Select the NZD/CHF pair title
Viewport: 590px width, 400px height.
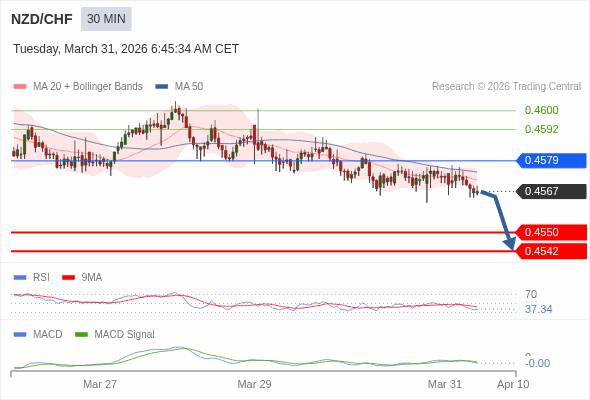click(x=42, y=19)
